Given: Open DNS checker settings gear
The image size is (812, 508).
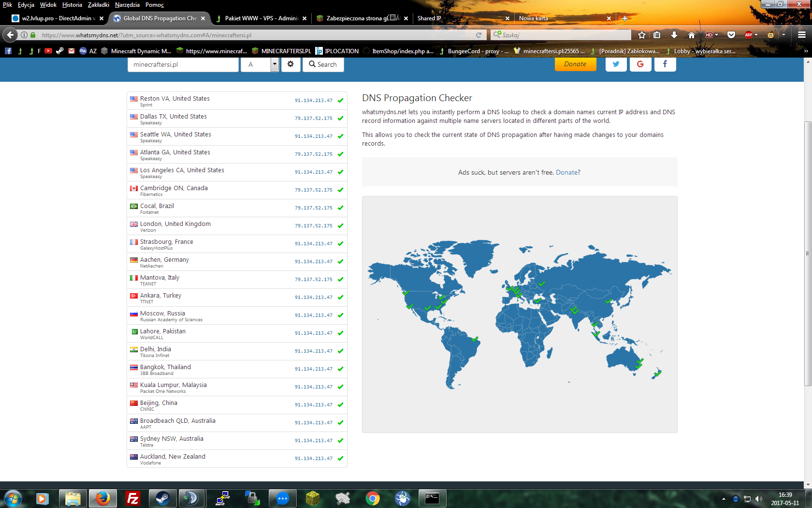Looking at the screenshot, I should pyautogui.click(x=290, y=64).
